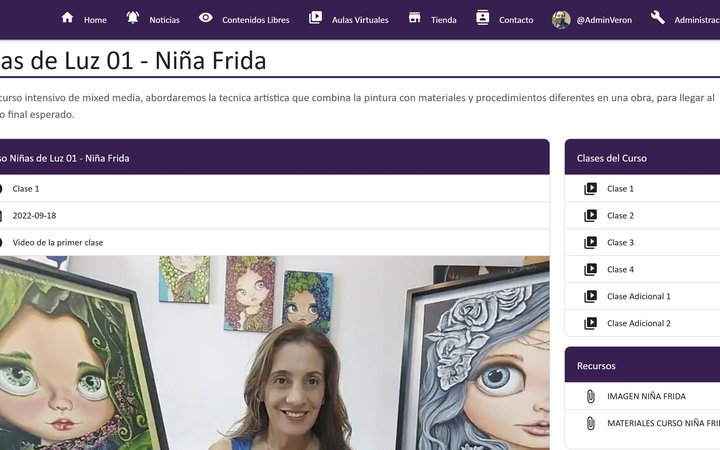720x450 pixels.
Task: Click paperclip icon beside IMAGEN NIÑA FRIDA
Action: click(591, 396)
